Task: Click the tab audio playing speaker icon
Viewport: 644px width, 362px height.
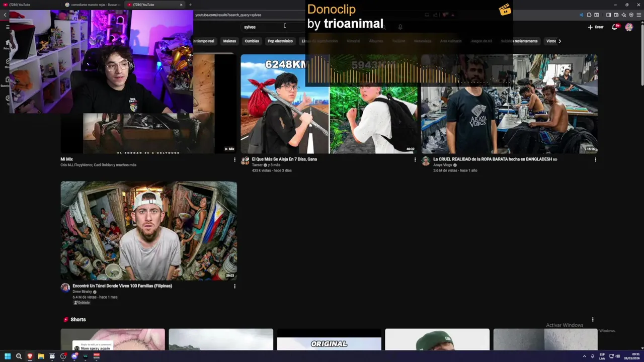Action: (x=582, y=15)
